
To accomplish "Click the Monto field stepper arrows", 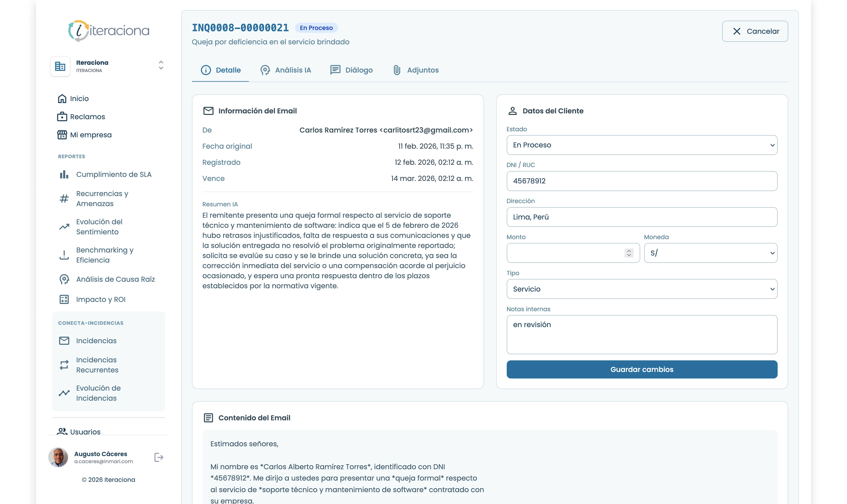I will click(629, 253).
